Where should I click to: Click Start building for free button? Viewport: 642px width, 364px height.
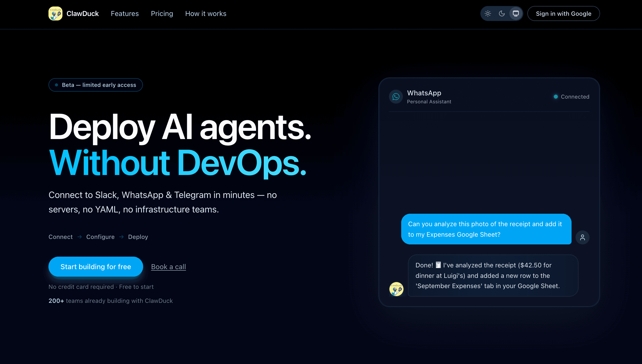[95, 266]
